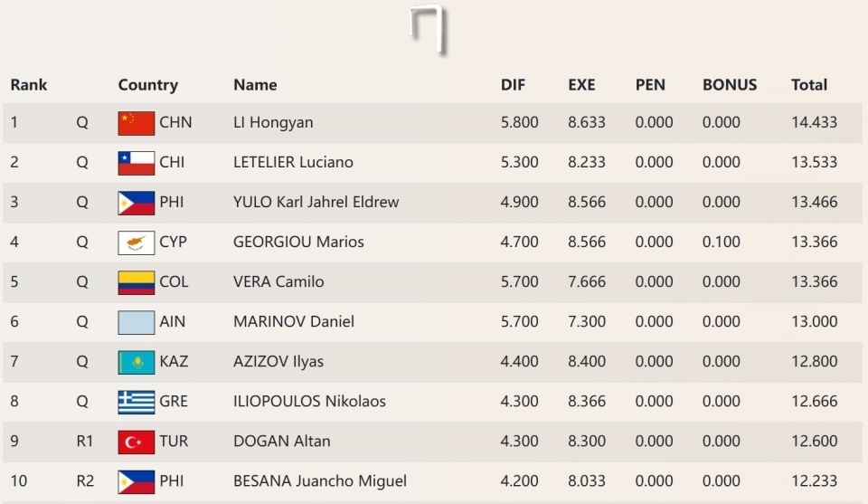
Task: Click the Kazakhstan flag icon
Action: click(136, 362)
